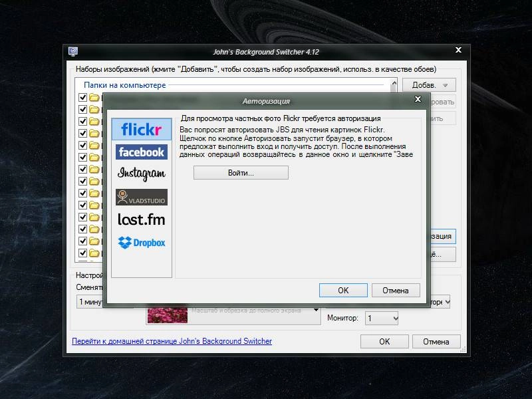Click the John's Background Switcher title bar icon
This screenshot has height=399, width=532.
tap(72, 50)
